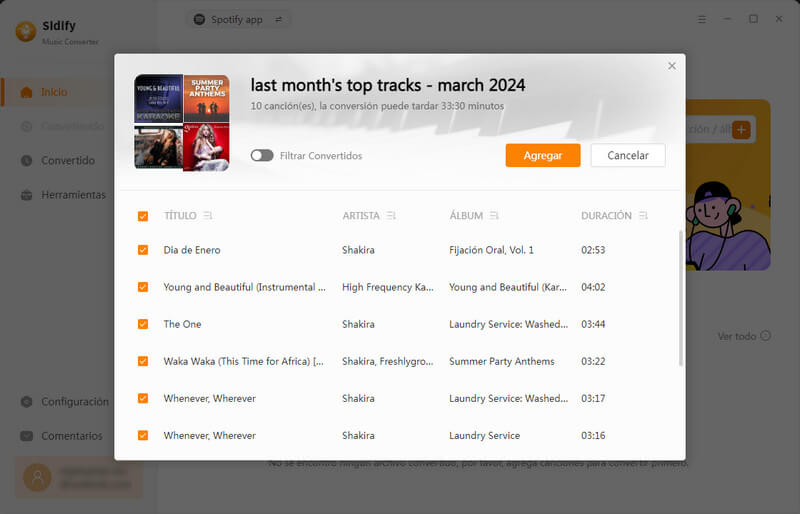The width and height of the screenshot is (800, 514).
Task: Click the Sidify logo icon
Action: click(x=26, y=31)
